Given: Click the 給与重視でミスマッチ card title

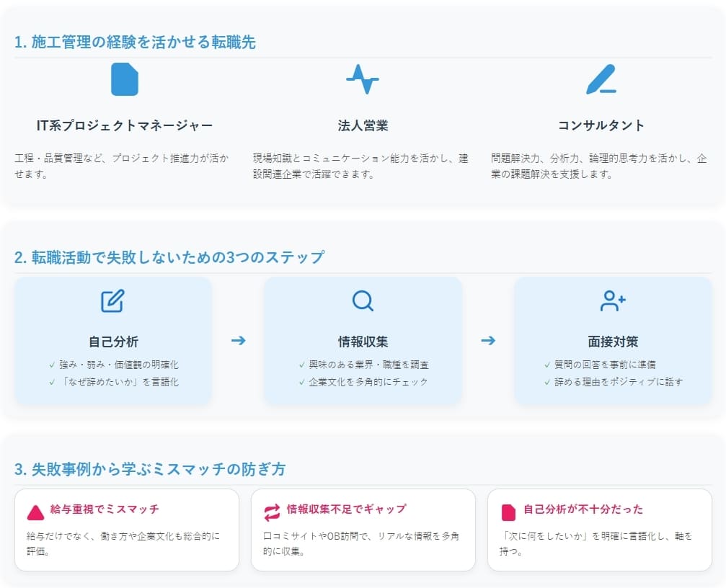Looking at the screenshot, I should (x=105, y=509).
